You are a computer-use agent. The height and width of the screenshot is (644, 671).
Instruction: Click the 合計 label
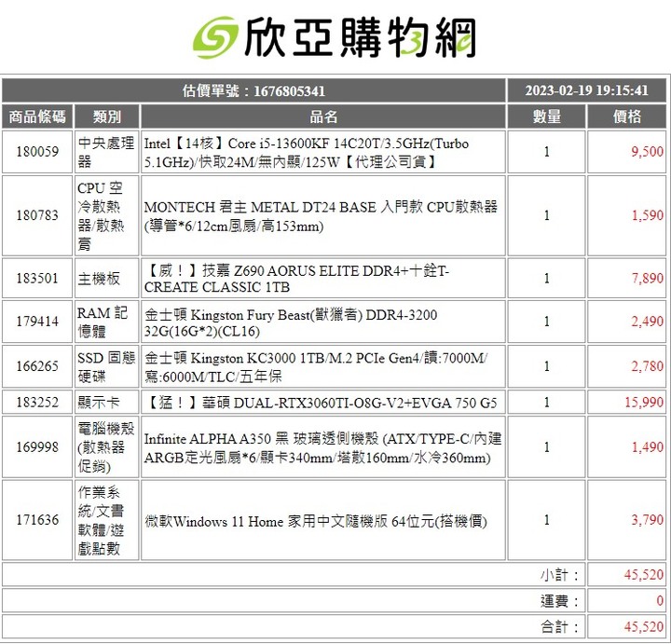tap(559, 627)
